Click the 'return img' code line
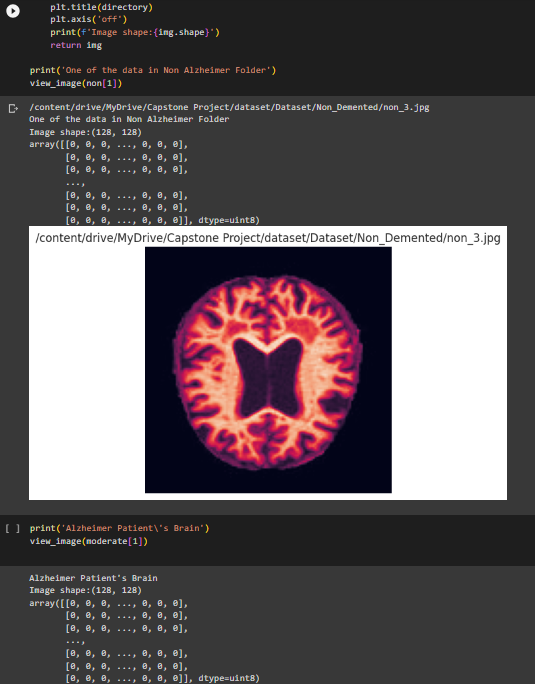This screenshot has width=535, height=684. 76,45
